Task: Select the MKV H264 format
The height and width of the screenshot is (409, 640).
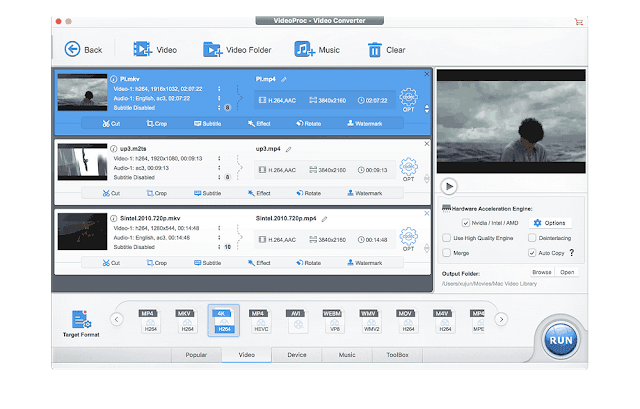Action: point(187,320)
